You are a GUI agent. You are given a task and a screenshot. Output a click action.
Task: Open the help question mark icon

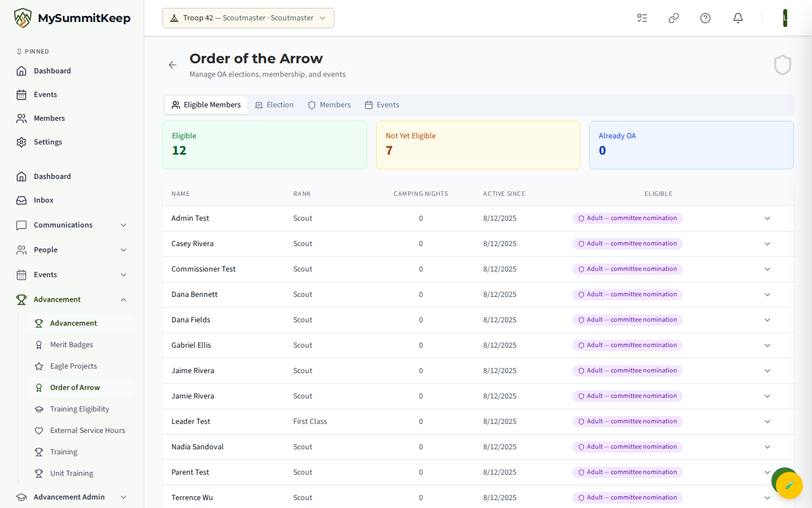[705, 18]
